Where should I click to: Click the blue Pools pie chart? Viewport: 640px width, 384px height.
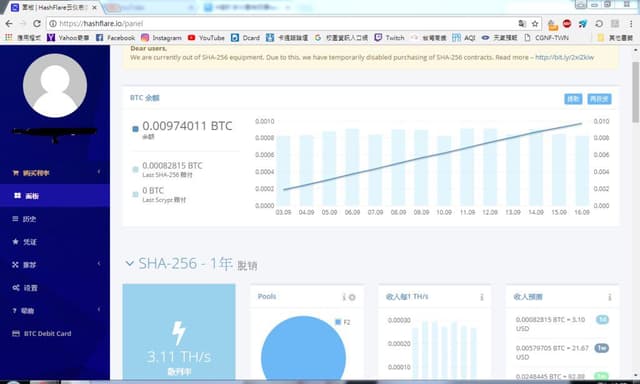click(303, 349)
